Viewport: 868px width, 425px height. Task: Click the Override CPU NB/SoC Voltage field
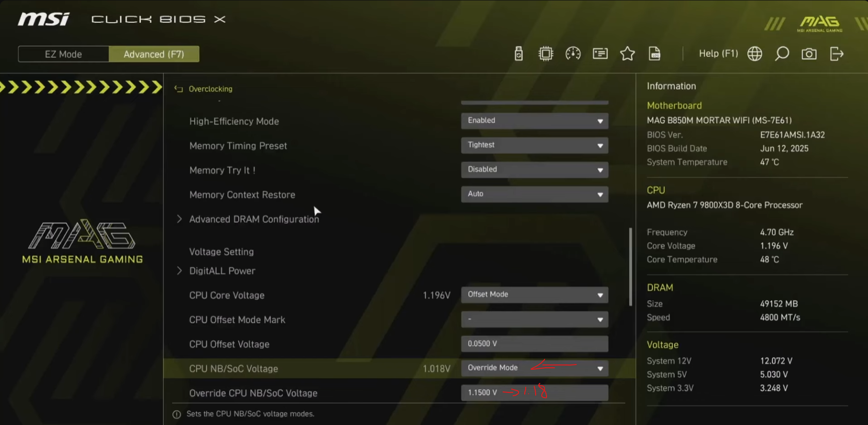coord(535,393)
